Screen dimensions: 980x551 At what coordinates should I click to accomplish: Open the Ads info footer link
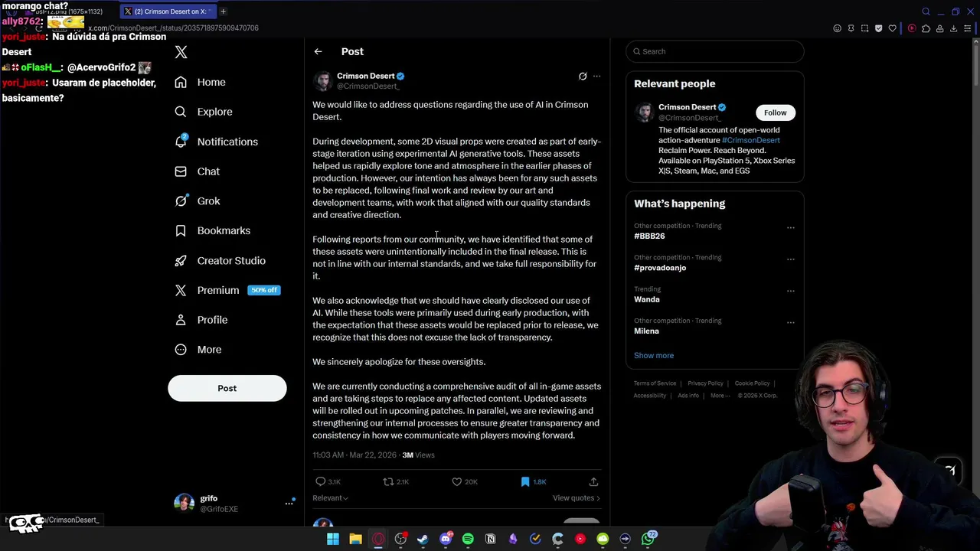688,396
